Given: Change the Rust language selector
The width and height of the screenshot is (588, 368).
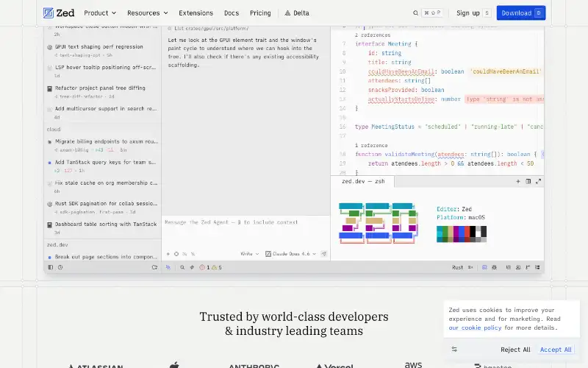Looking at the screenshot, I should (x=457, y=267).
